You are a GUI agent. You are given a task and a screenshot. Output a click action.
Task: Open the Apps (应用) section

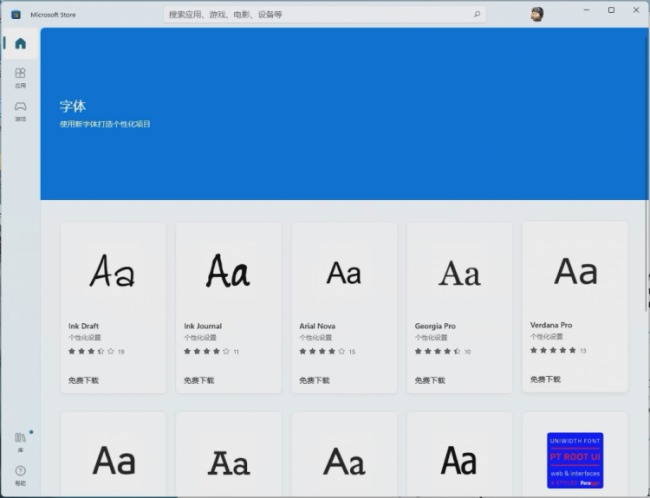pos(20,78)
